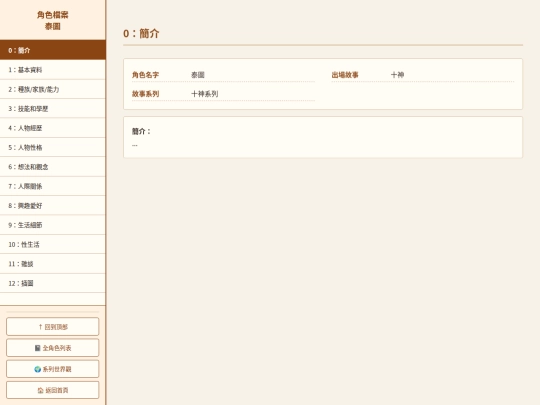Jump to '4：人物經歷' section

pos(53,128)
